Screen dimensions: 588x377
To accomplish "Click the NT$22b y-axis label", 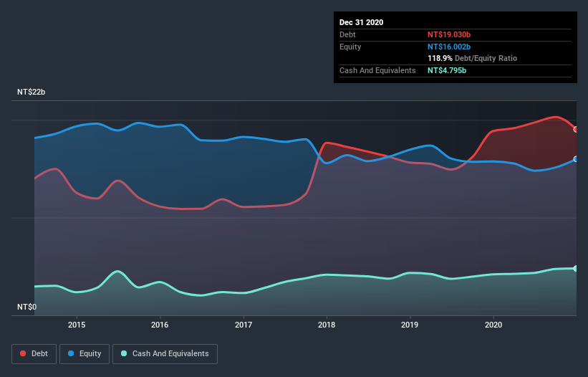I will pyautogui.click(x=31, y=92).
